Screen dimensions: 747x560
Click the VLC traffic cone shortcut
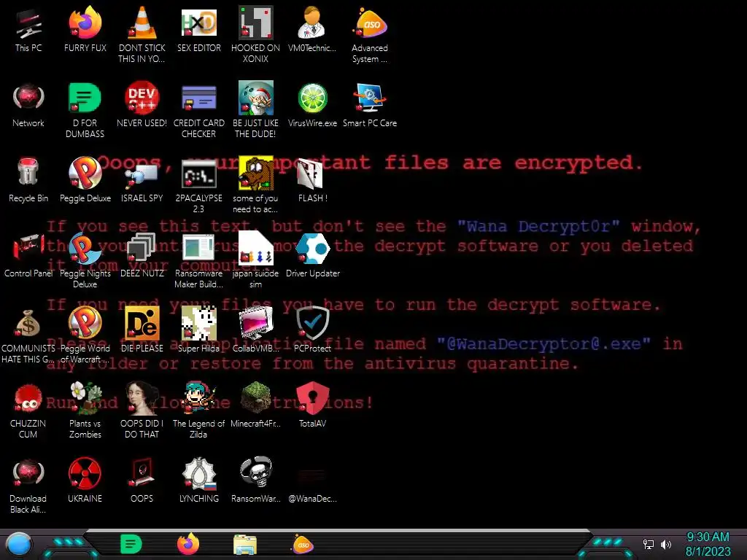pos(142,36)
